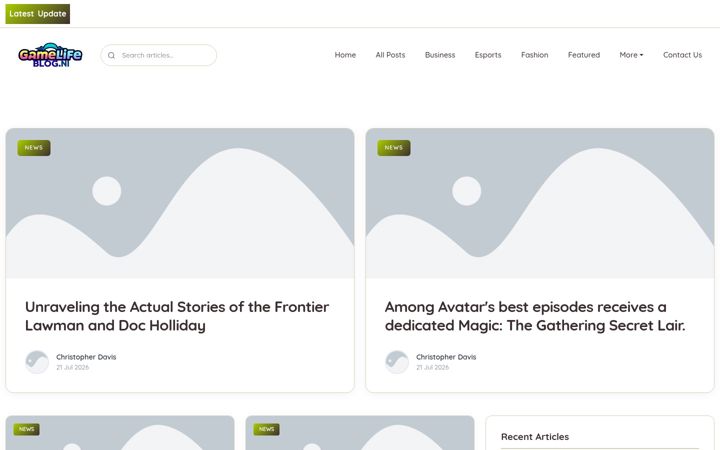Screen dimensions: 720x450
Task: Click the Recent Articles heading
Action: coord(535,437)
